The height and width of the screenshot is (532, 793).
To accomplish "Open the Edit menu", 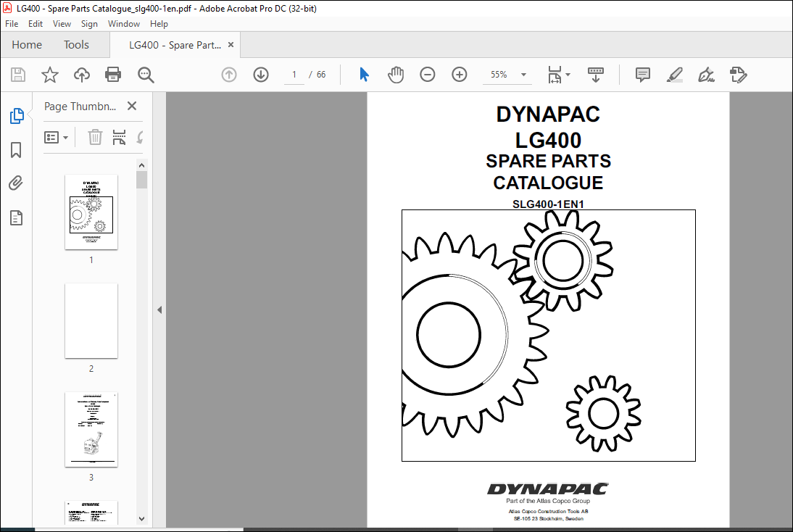I will pos(36,24).
